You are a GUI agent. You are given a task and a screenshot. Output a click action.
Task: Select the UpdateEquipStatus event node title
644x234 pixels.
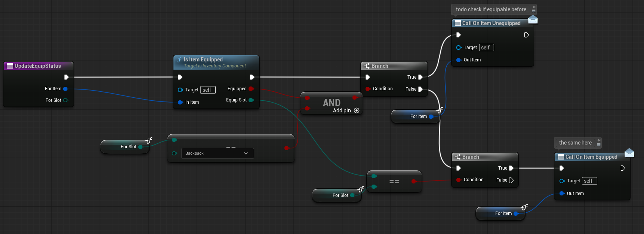tap(38, 66)
